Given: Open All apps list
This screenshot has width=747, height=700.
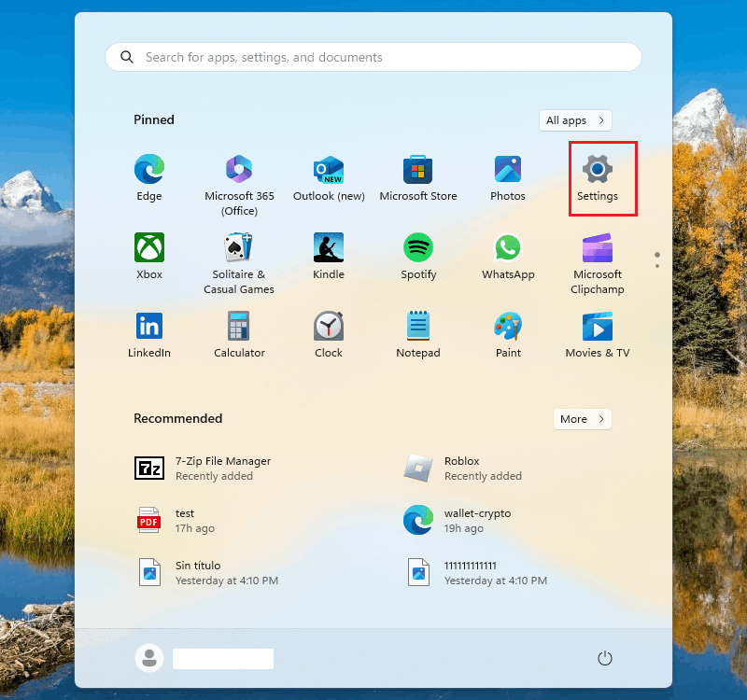Looking at the screenshot, I should pyautogui.click(x=575, y=120).
